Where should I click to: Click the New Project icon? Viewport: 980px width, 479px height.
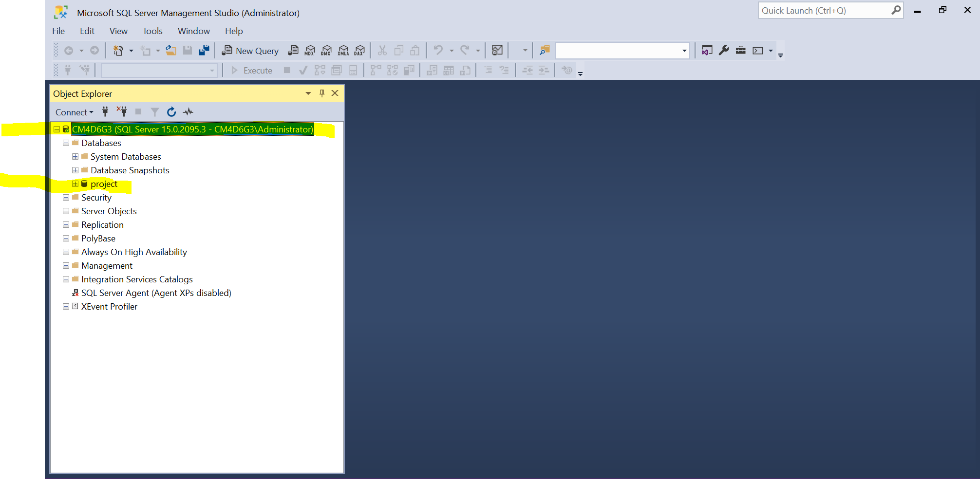118,50
